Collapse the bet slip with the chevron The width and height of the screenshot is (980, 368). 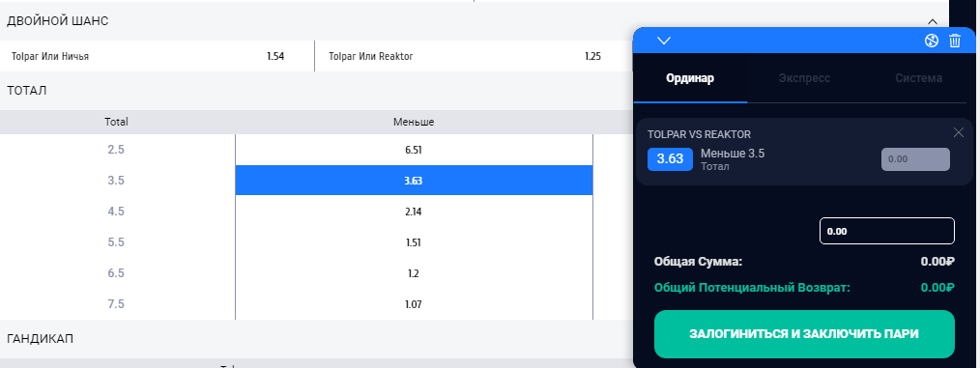664,41
